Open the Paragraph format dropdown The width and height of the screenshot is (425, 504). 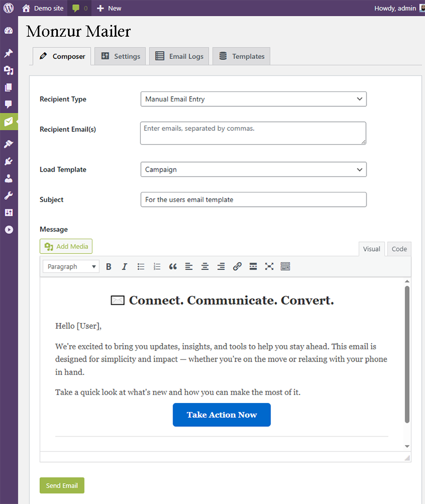(71, 266)
